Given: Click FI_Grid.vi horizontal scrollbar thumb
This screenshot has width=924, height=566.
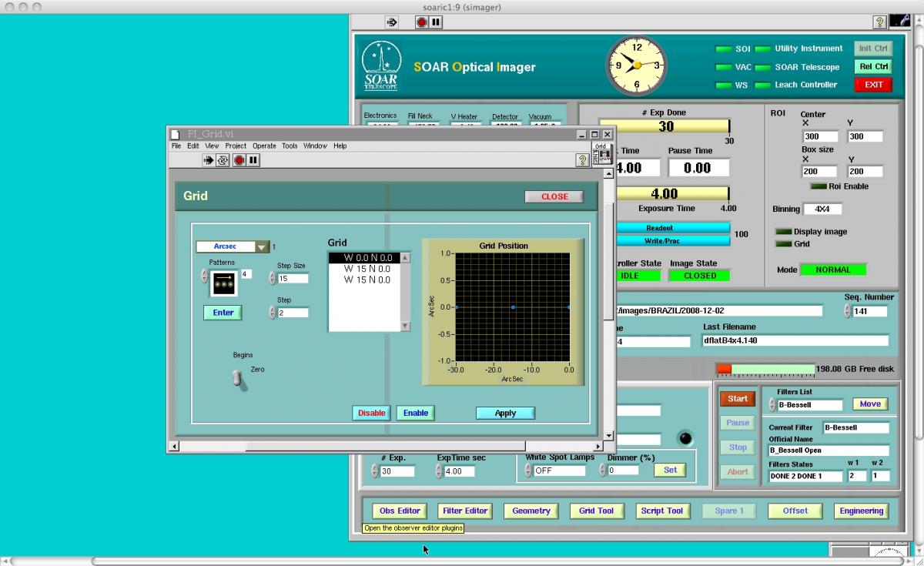Looking at the screenshot, I should (x=385, y=447).
